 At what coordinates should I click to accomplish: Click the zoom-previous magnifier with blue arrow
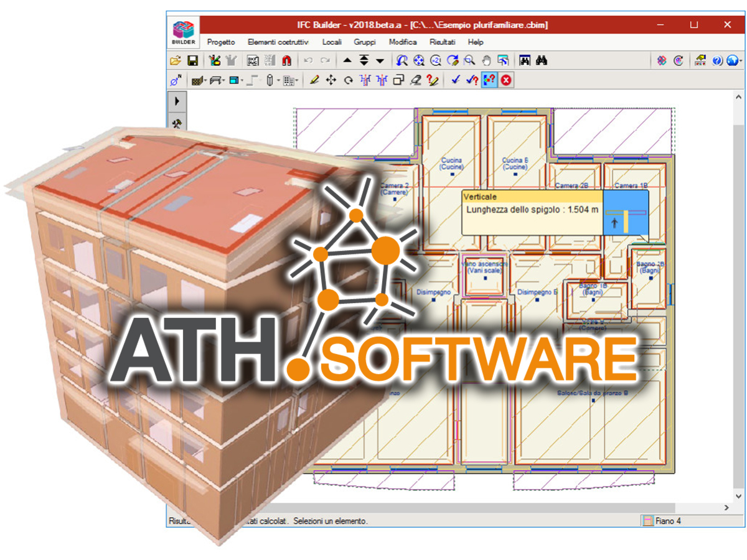pyautogui.click(x=402, y=60)
